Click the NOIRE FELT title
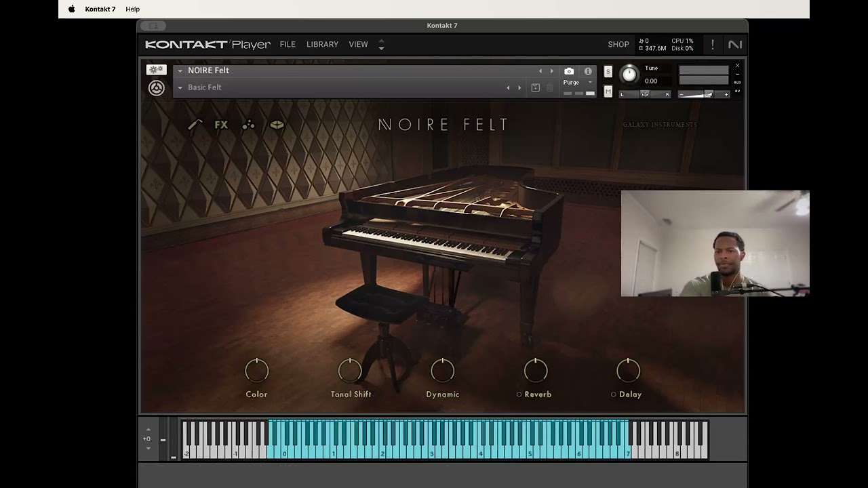The width and height of the screenshot is (868, 488). [x=443, y=125]
